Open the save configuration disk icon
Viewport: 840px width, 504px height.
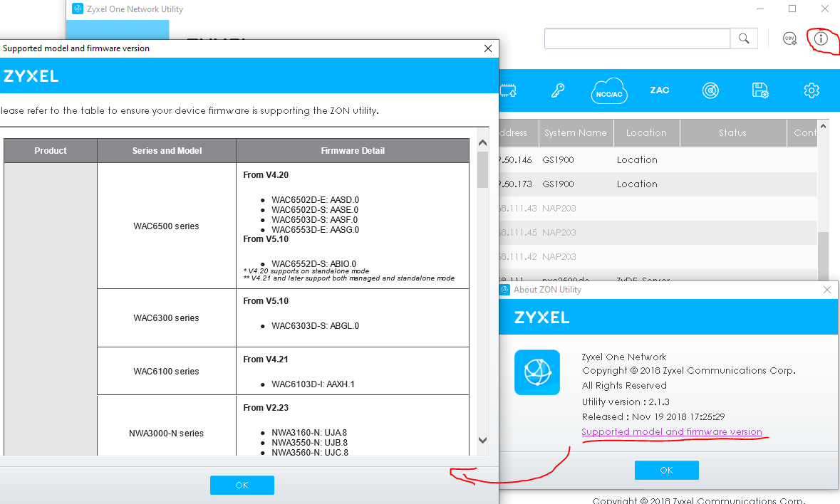[x=760, y=90]
